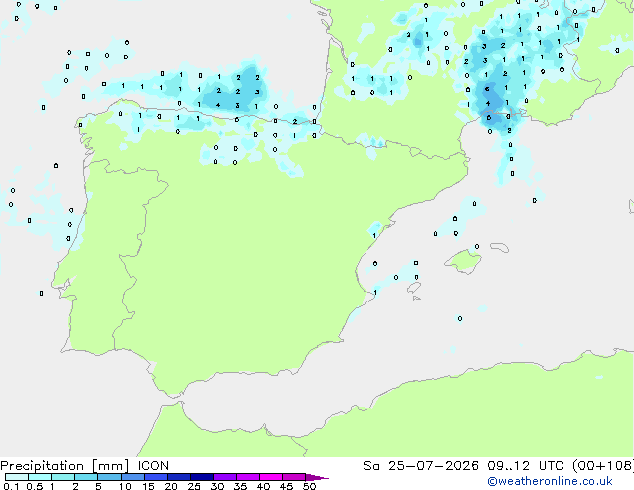Click the legend label '25'

tap(194, 486)
